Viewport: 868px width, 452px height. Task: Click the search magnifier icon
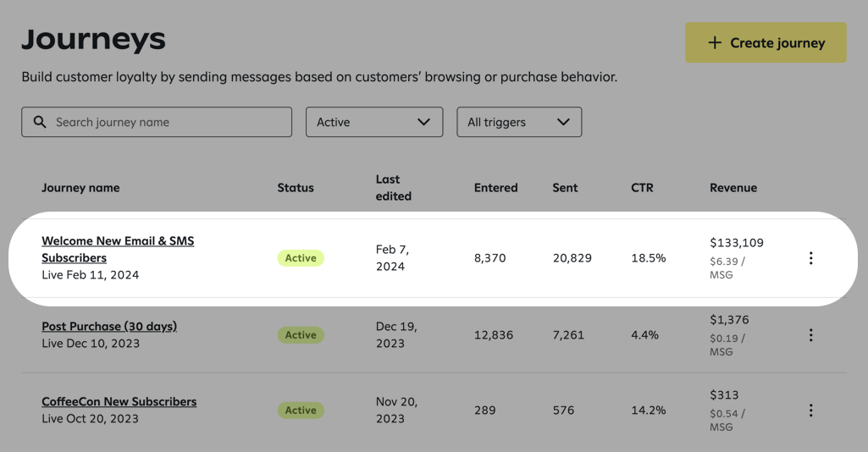[40, 122]
